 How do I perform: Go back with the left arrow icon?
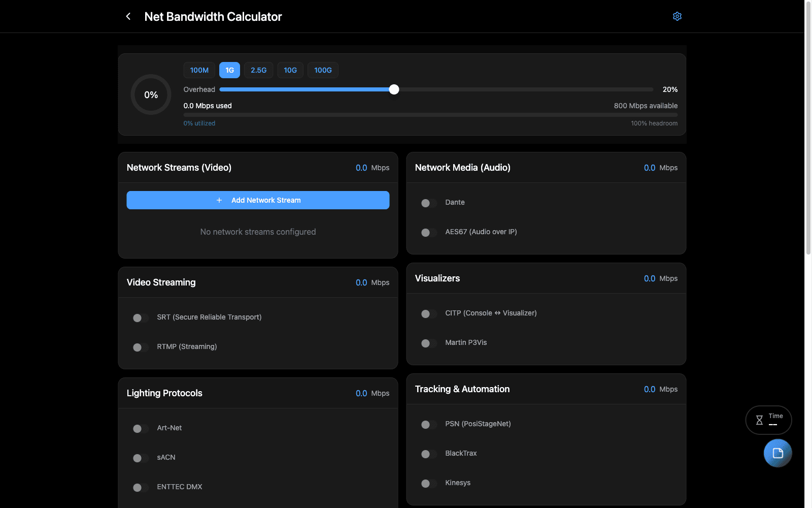pos(128,16)
